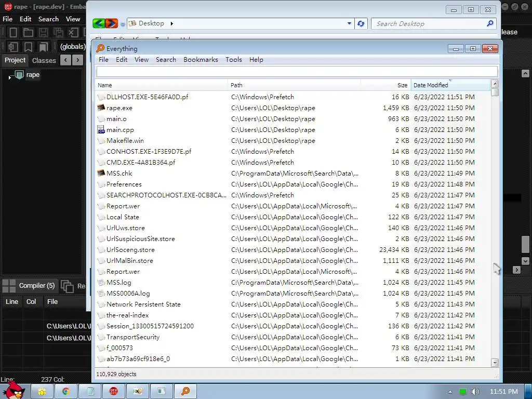Open the File menu in Everything

coord(103,59)
